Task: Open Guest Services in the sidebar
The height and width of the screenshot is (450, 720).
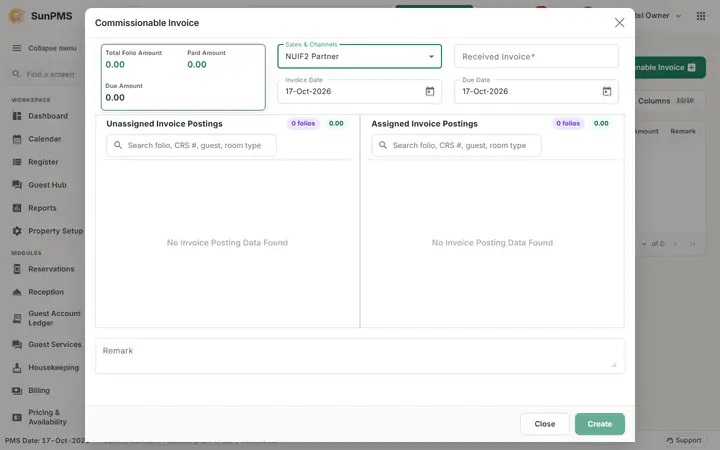Action: point(46,344)
